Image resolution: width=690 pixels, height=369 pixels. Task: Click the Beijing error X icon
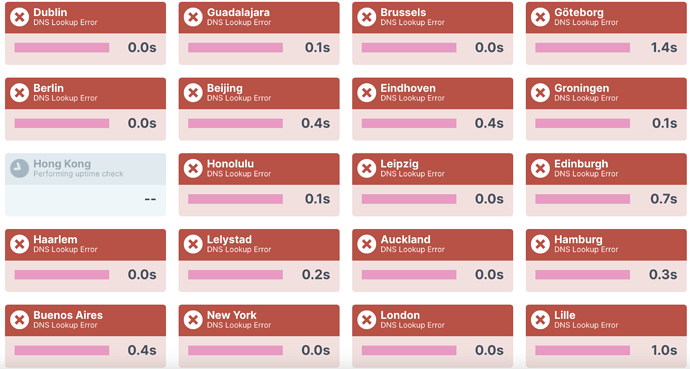(193, 93)
